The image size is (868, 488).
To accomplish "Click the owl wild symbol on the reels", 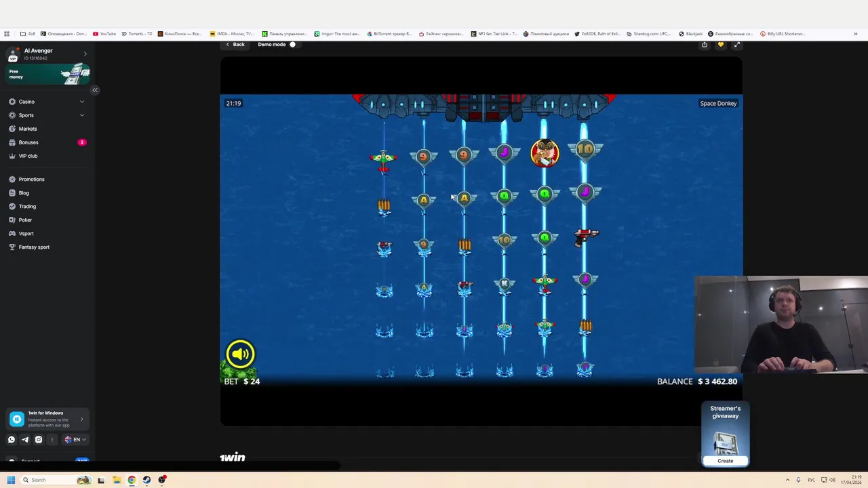I will click(x=545, y=153).
